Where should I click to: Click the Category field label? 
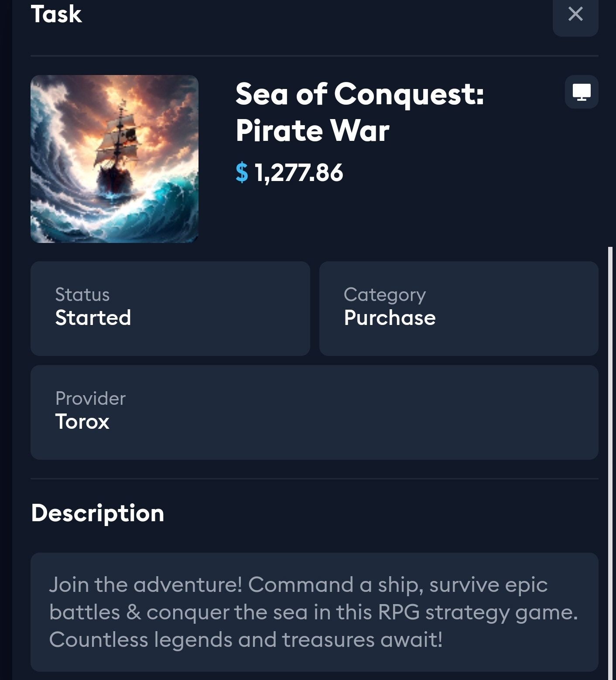pyautogui.click(x=384, y=295)
